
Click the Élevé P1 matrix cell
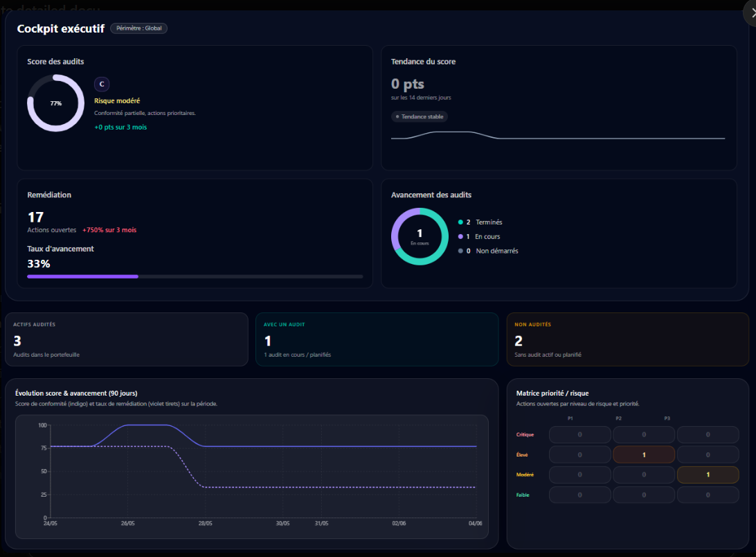pos(580,454)
